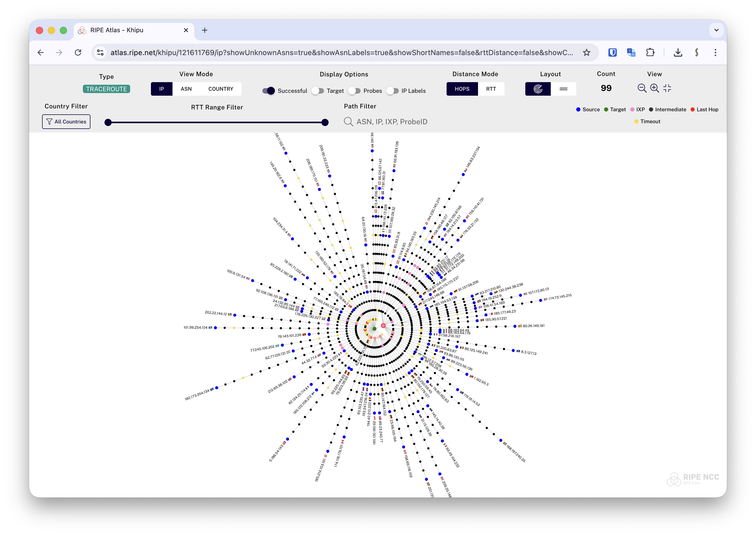Screen dimensions: 756x536
Task: Select the circular layout icon
Action: (x=538, y=89)
